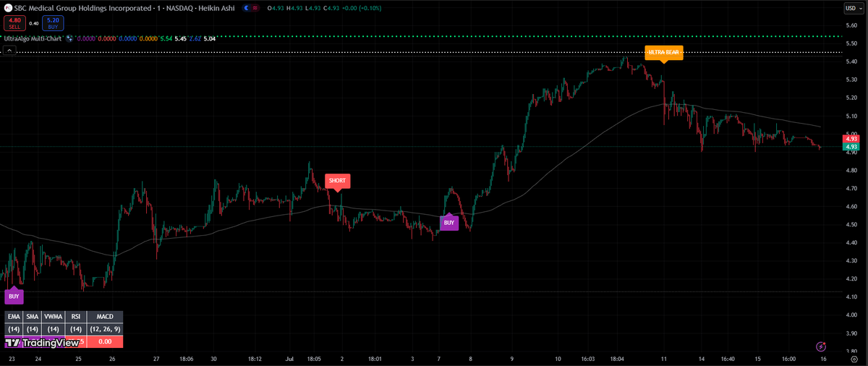
Task: Click the SMA header cell in table
Action: 32,316
